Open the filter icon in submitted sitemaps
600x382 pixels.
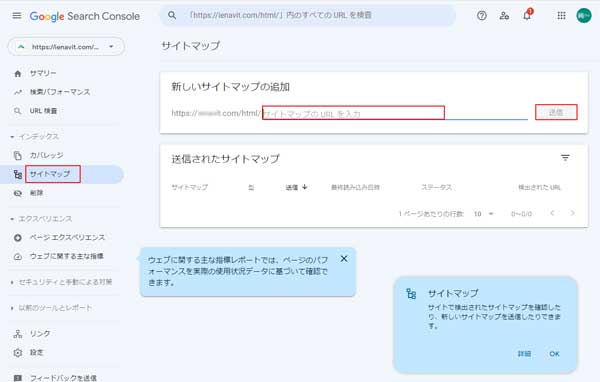(x=565, y=158)
